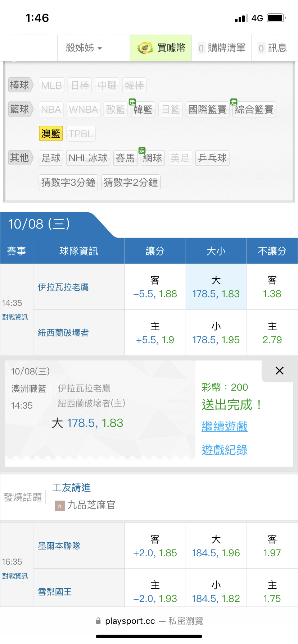
Task: Pick 小 178.5 under bet option
Action: [216, 333]
